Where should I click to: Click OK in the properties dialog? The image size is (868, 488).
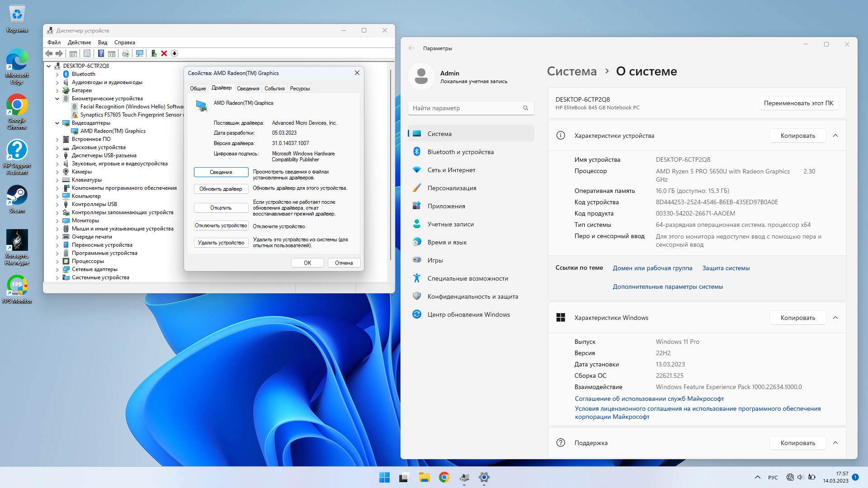(x=307, y=263)
